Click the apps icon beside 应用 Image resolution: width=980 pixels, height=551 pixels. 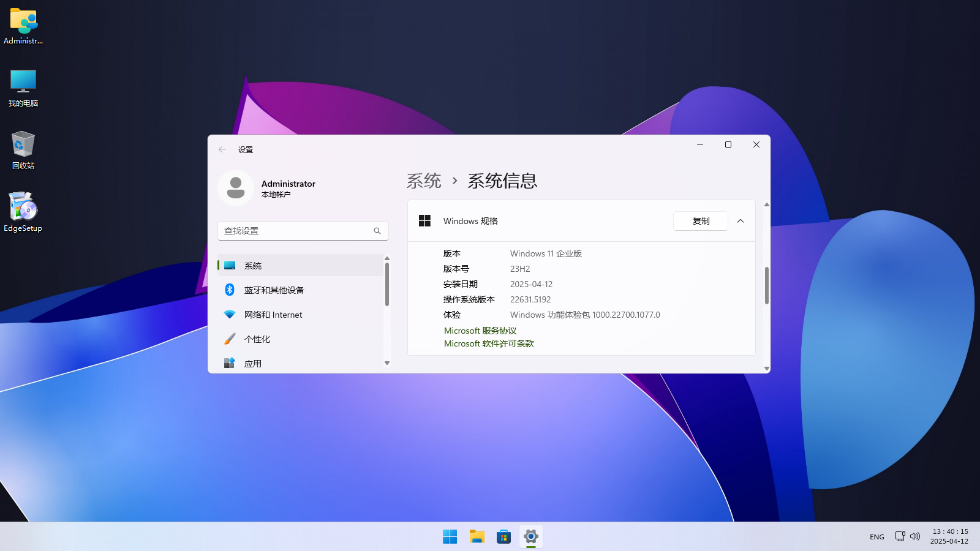(x=230, y=363)
